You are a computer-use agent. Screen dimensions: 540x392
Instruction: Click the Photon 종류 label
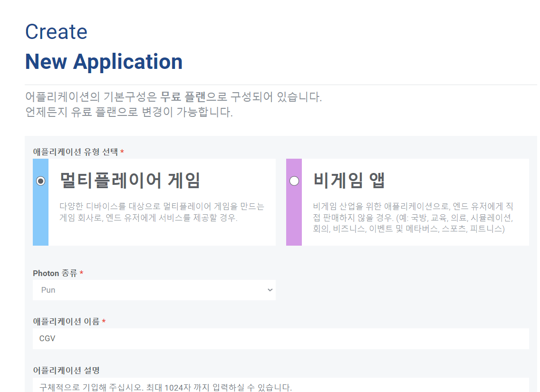pos(55,273)
